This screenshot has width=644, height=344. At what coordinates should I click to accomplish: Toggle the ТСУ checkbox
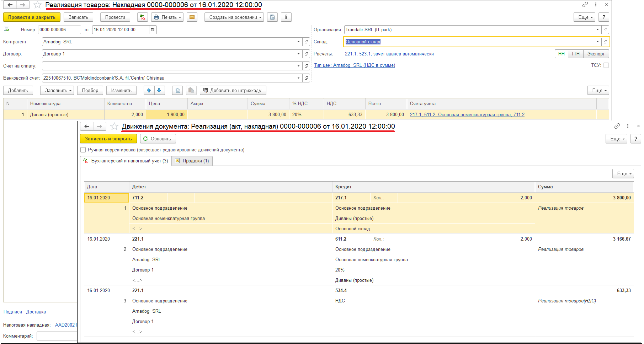(x=606, y=65)
